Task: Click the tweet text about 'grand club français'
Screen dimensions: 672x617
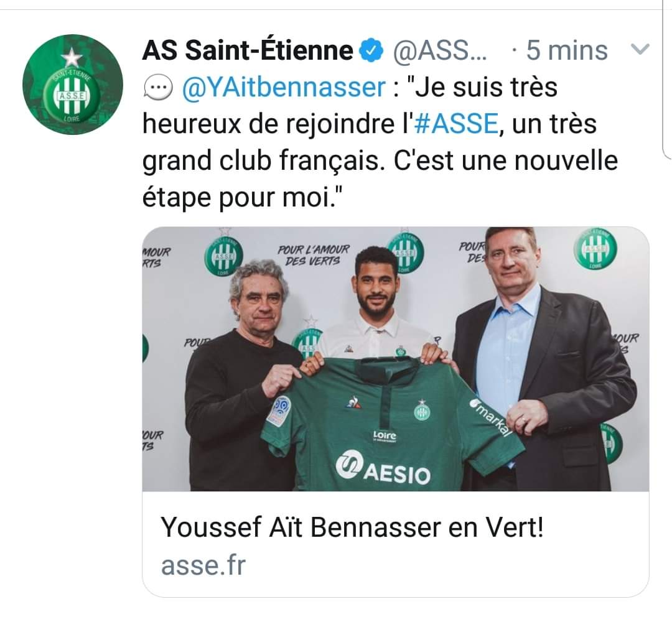Action: [380, 142]
